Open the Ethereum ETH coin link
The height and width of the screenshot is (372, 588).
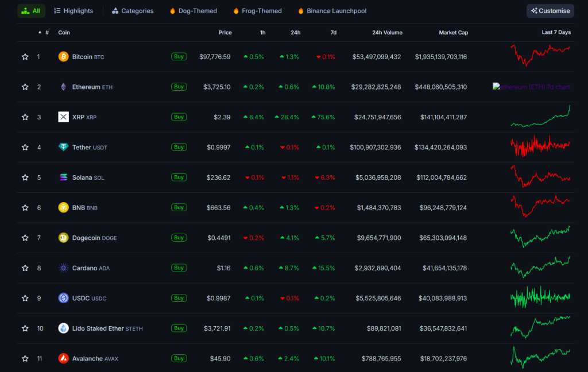[x=92, y=87]
